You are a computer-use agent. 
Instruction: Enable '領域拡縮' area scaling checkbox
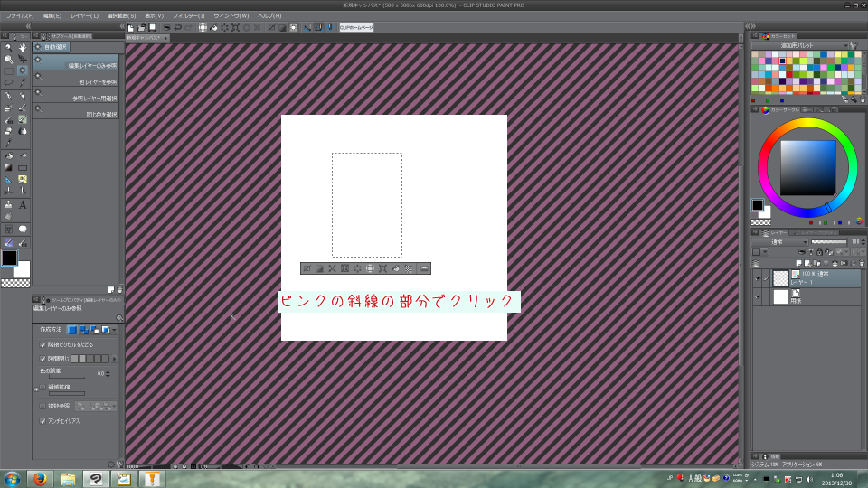42,388
